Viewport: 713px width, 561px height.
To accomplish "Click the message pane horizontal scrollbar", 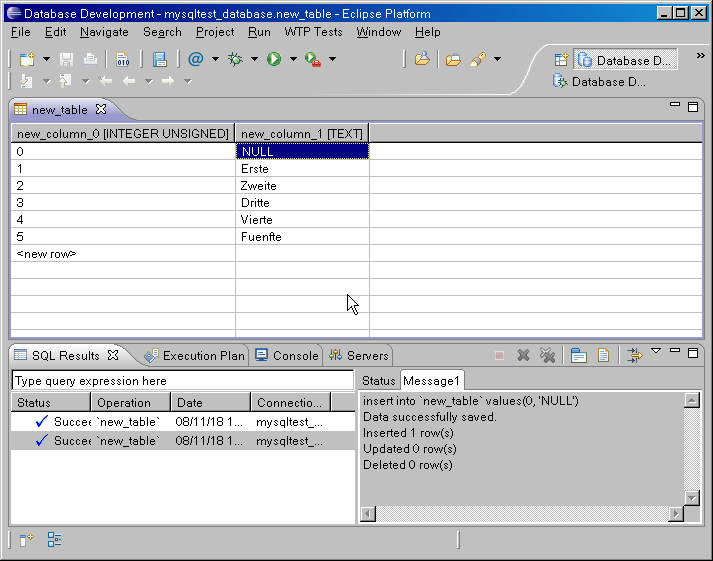I will tap(520, 513).
